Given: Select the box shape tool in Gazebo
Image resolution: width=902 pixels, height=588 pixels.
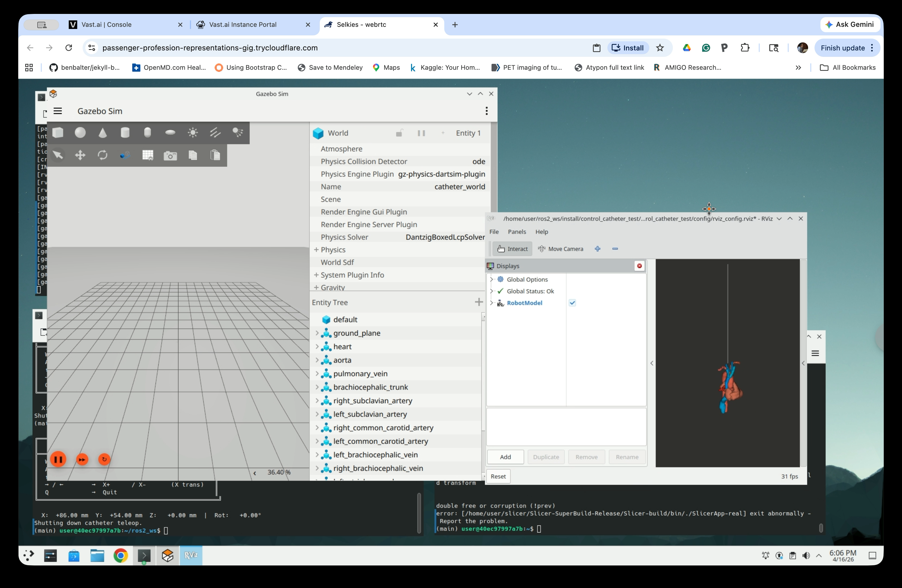Looking at the screenshot, I should [x=58, y=133].
